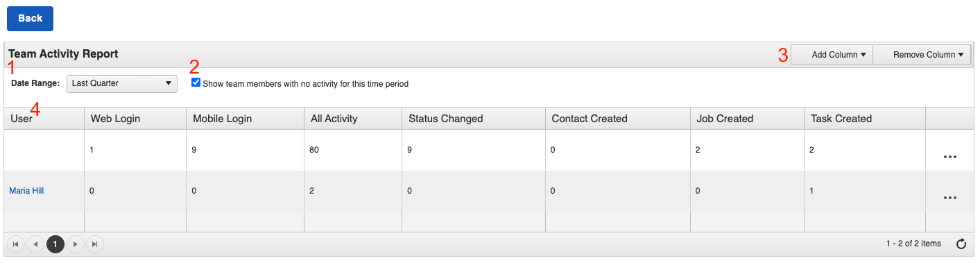Sort by the All Activity column header
Image resolution: width=980 pixels, height=272 pixels.
[x=334, y=119]
